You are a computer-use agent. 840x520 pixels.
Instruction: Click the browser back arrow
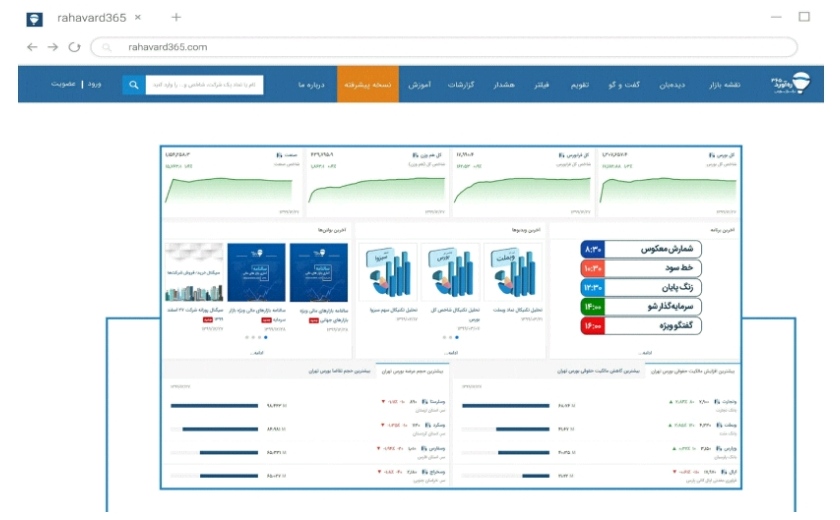pos(31,47)
